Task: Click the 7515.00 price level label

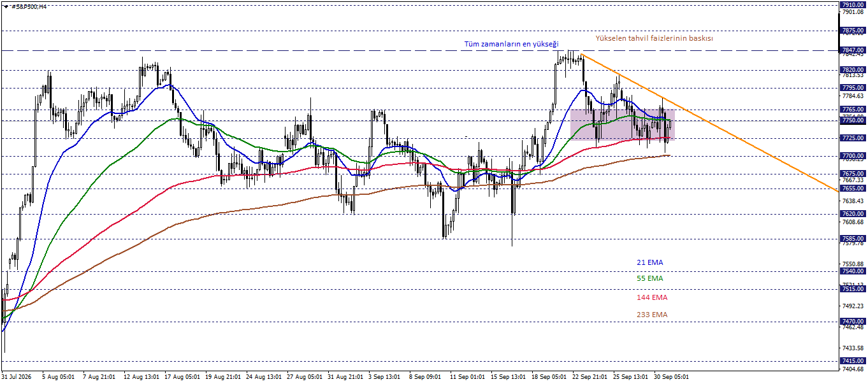Action: [853, 288]
